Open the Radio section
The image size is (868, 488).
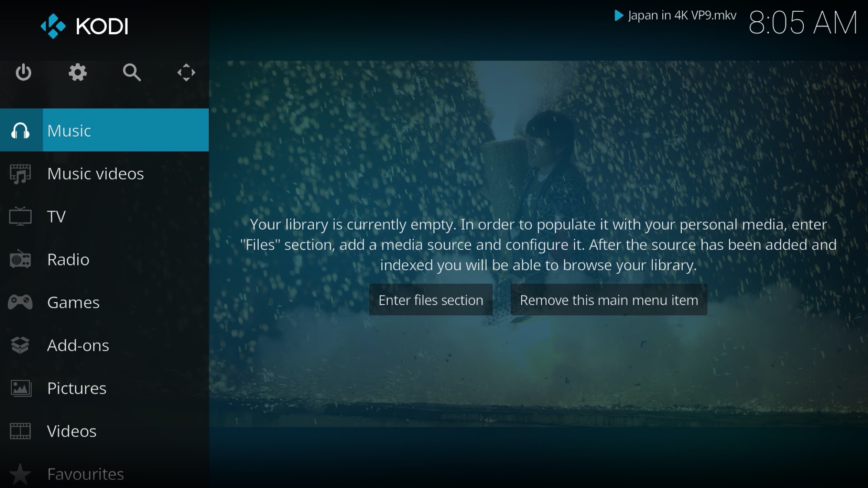(x=104, y=259)
